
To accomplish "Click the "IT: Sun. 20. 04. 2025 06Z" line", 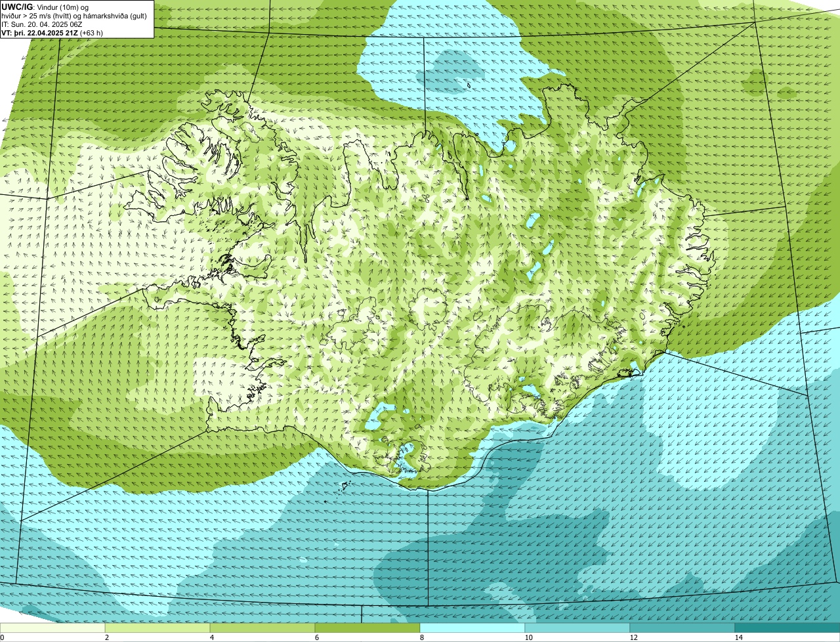I will click(x=41, y=24).
